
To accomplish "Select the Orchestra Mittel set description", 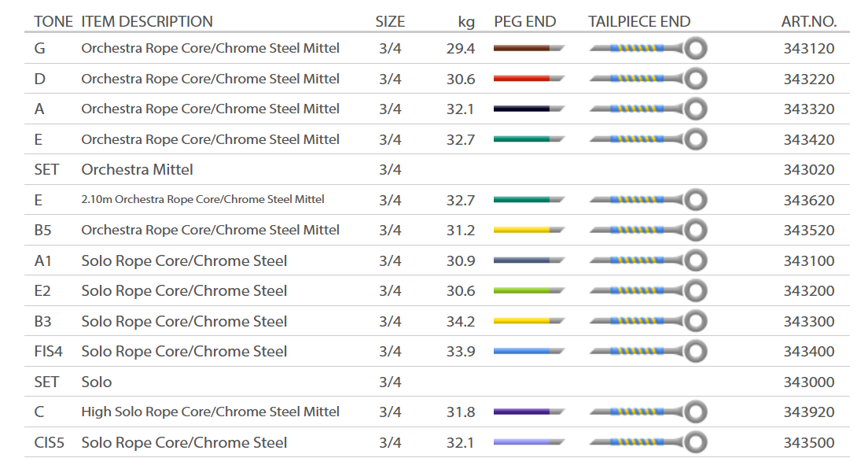I will pyautogui.click(x=137, y=170).
